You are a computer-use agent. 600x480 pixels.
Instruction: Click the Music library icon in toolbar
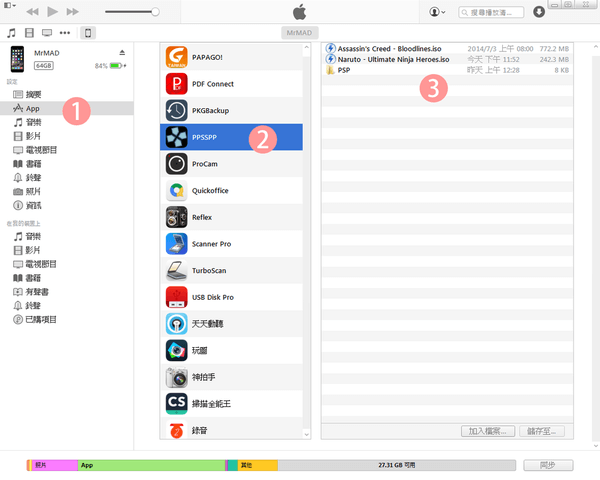click(11, 33)
